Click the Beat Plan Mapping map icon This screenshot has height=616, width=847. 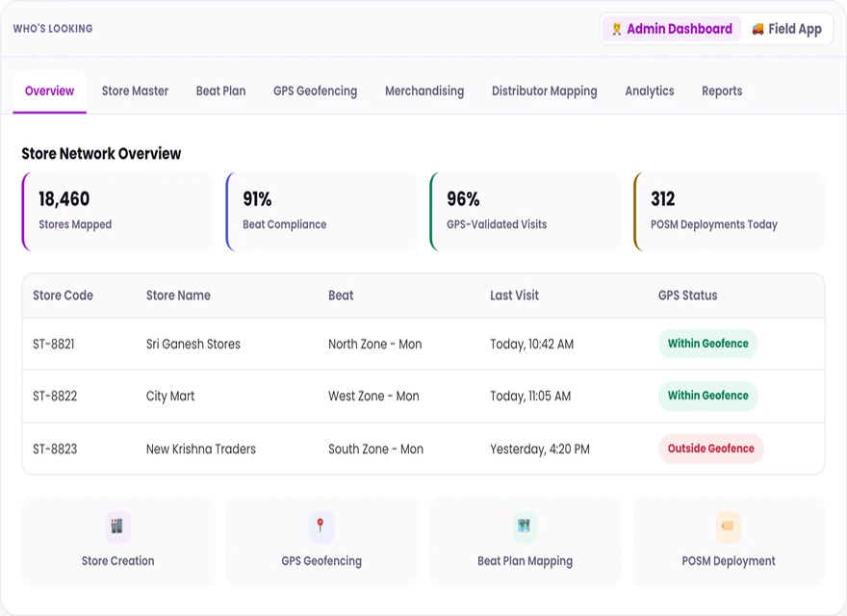click(x=524, y=526)
